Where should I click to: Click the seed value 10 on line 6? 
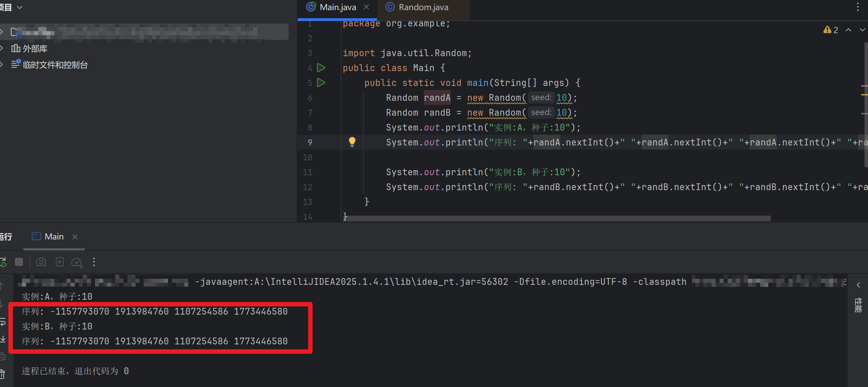[561, 98]
